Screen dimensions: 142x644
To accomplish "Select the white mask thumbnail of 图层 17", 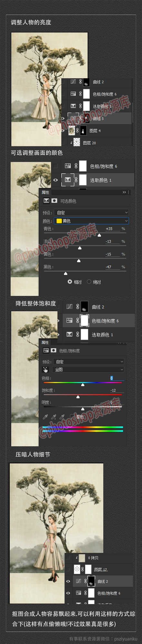I will tap(88, 569).
